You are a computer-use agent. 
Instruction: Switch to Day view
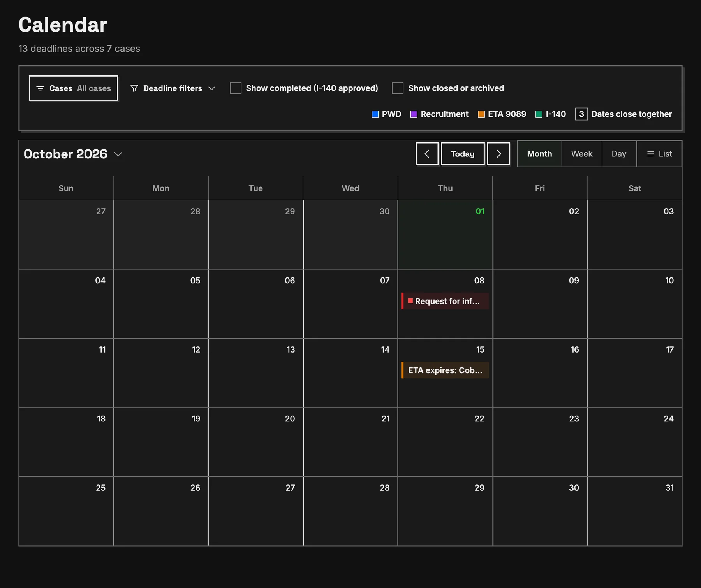[x=619, y=154]
